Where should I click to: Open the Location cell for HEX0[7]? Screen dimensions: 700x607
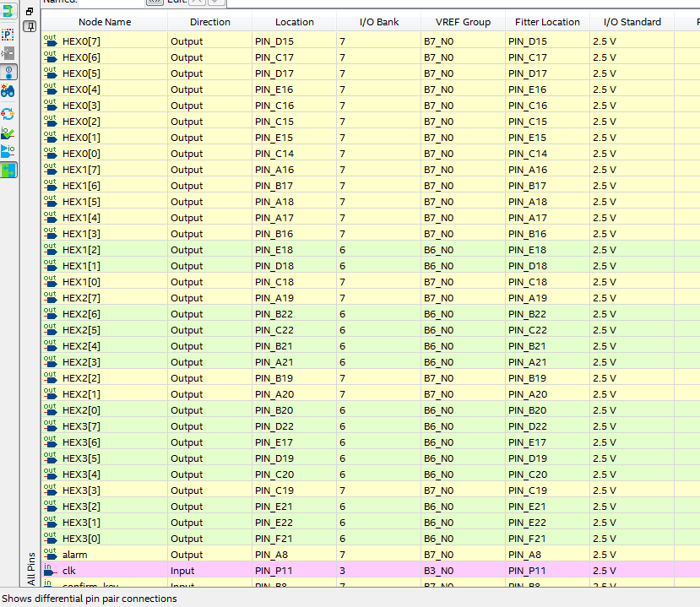pos(293,41)
